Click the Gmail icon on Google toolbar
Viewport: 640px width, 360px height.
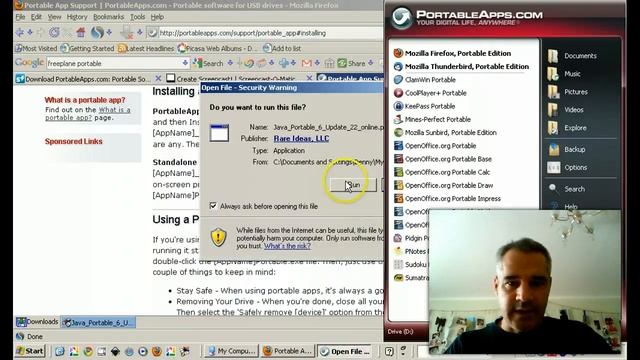point(307,63)
